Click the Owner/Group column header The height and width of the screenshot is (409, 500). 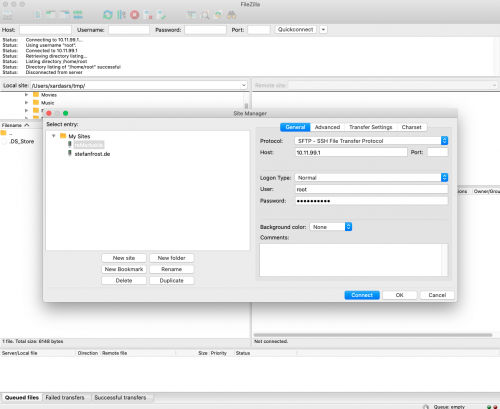tap(486, 191)
